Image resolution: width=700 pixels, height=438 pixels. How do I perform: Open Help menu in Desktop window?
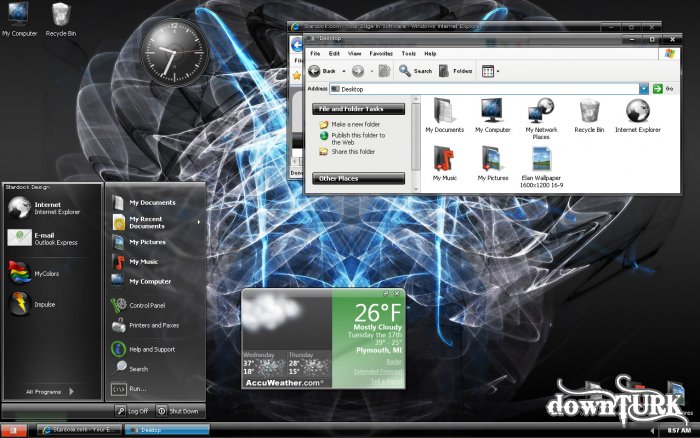(x=430, y=54)
